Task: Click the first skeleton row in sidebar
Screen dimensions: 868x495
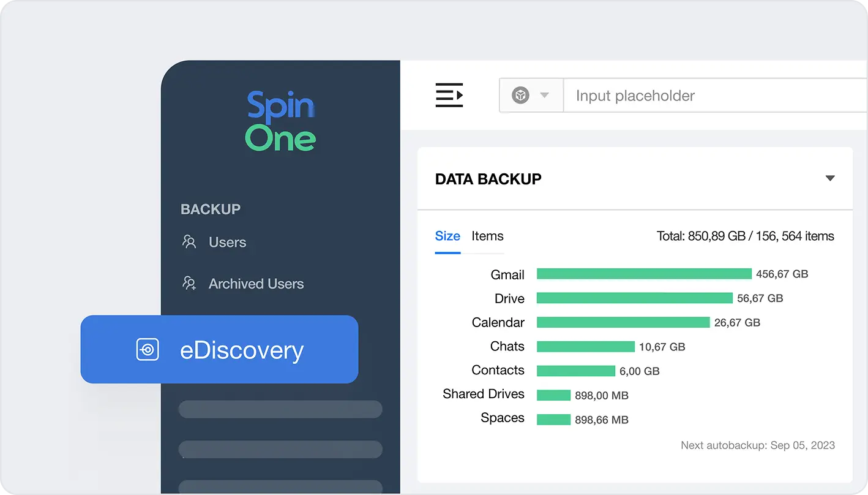Action: 280,409
